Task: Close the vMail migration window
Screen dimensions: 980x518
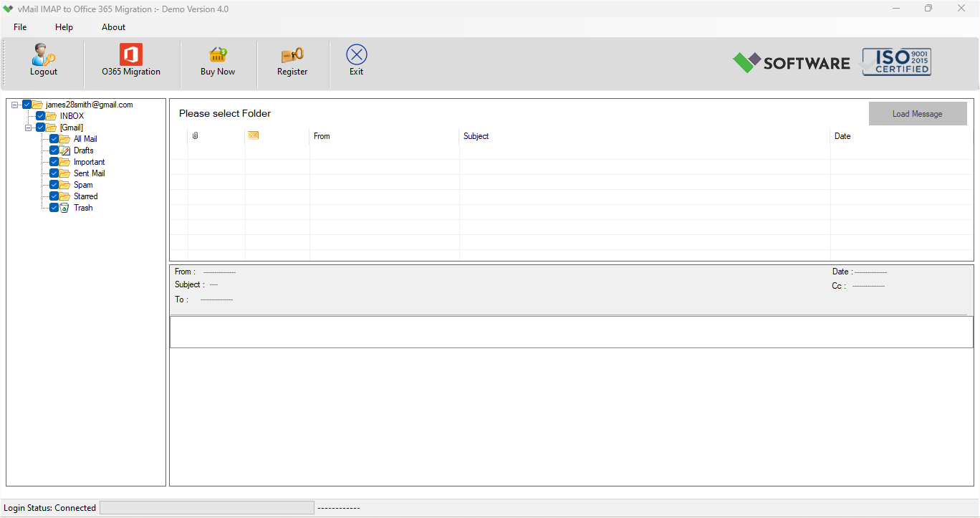Action: pyautogui.click(x=961, y=9)
